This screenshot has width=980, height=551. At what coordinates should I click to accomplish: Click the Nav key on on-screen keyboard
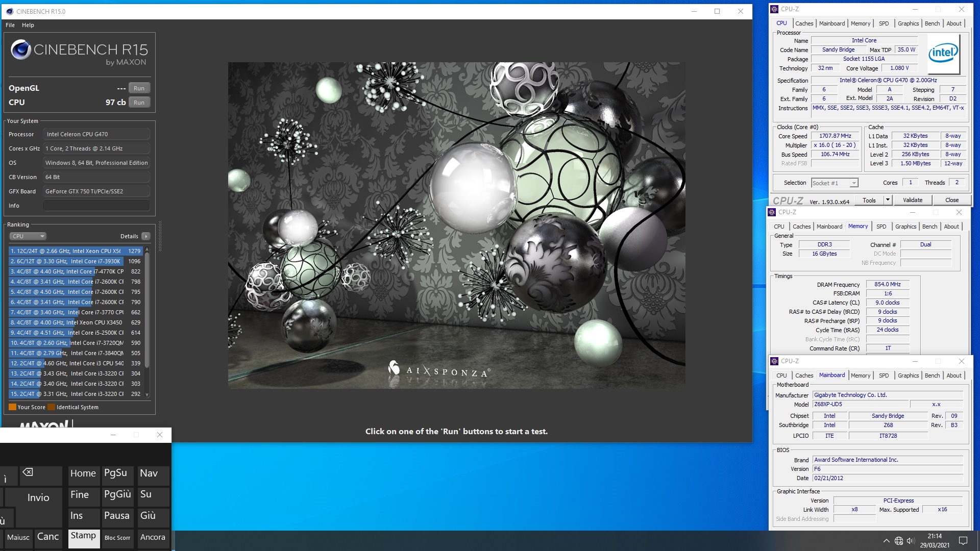point(153,475)
